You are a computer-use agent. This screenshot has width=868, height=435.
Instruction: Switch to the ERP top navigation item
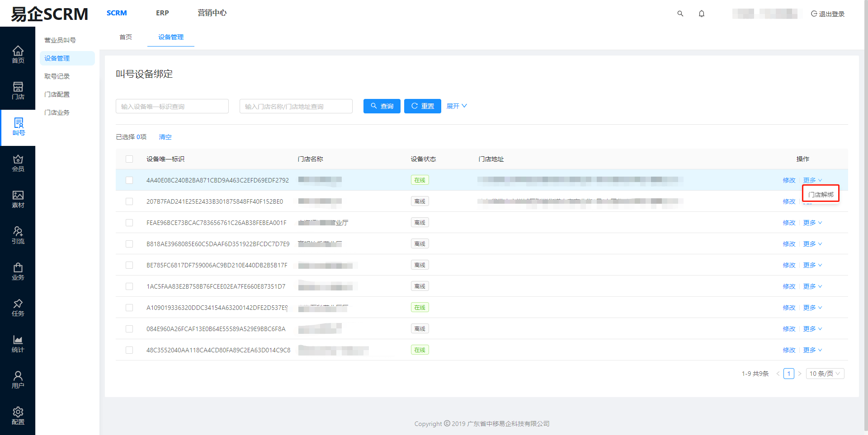point(162,13)
